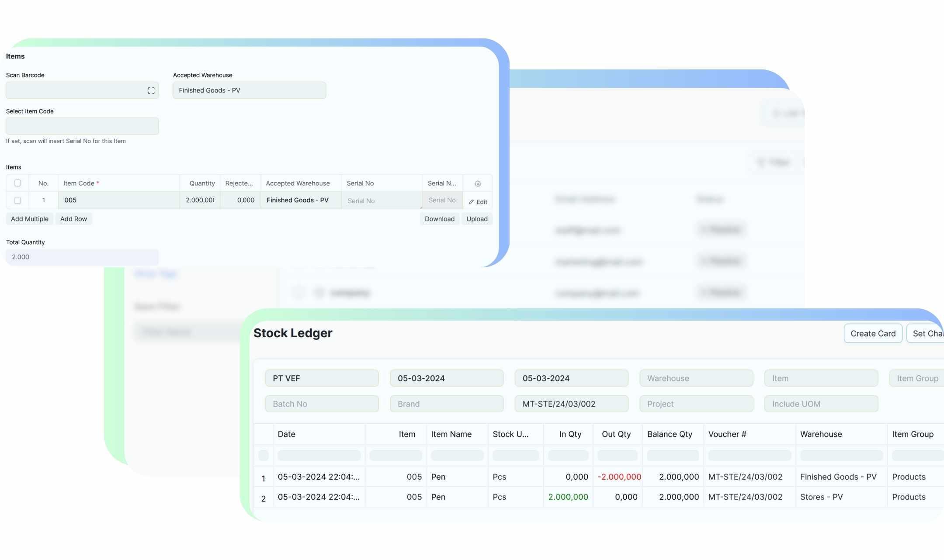
Task: Check the row 1 item checkbox
Action: [17, 200]
